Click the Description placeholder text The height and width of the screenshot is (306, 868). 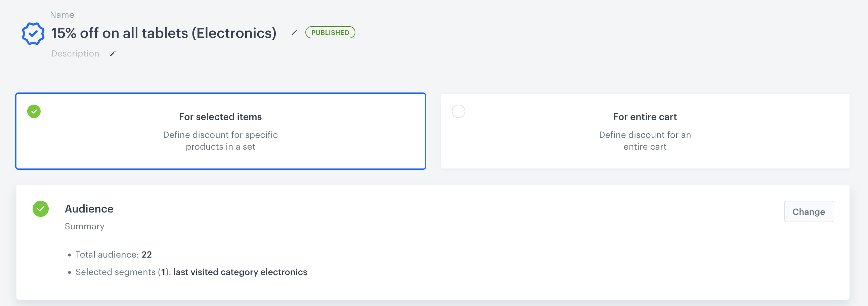point(75,54)
